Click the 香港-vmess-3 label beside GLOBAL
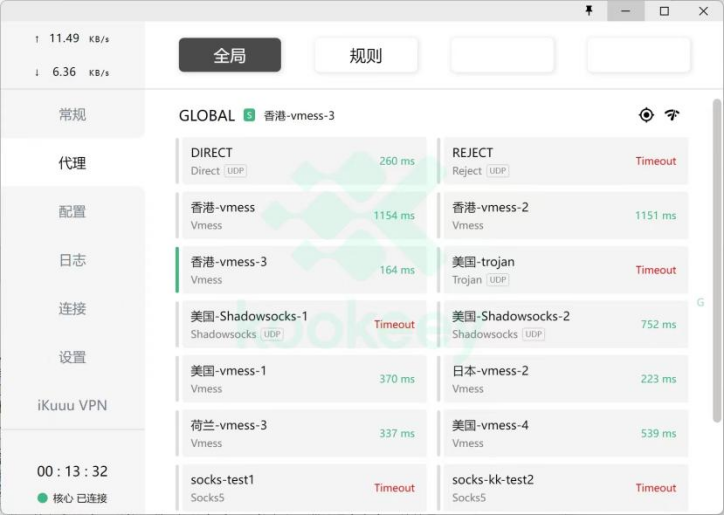This screenshot has height=516, width=724. [x=299, y=115]
